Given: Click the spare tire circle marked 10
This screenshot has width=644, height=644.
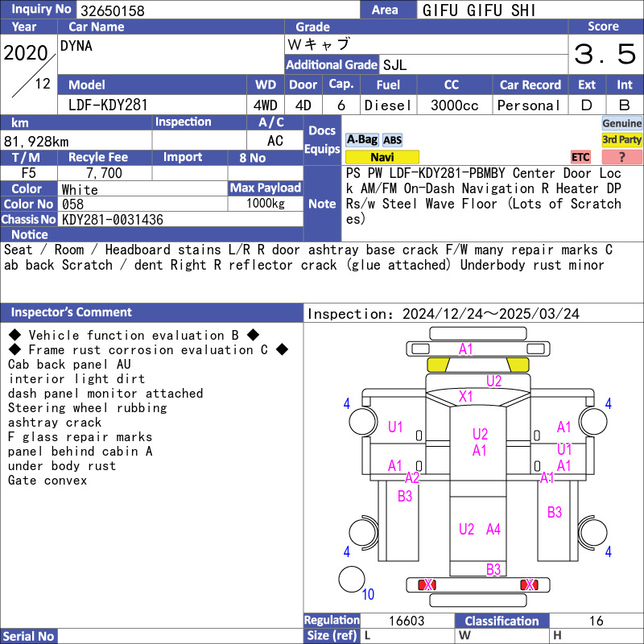Looking at the screenshot, I should click(x=352, y=580).
